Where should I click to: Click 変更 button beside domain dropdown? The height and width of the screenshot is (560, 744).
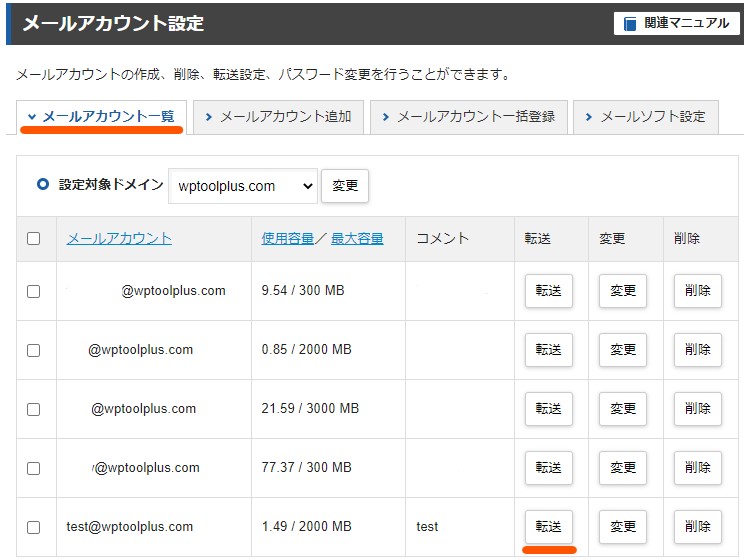point(344,185)
